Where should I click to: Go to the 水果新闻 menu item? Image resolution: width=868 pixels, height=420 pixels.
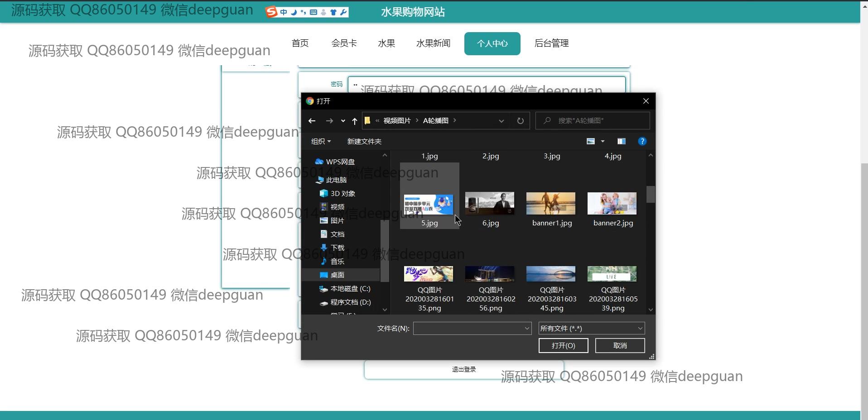(433, 43)
